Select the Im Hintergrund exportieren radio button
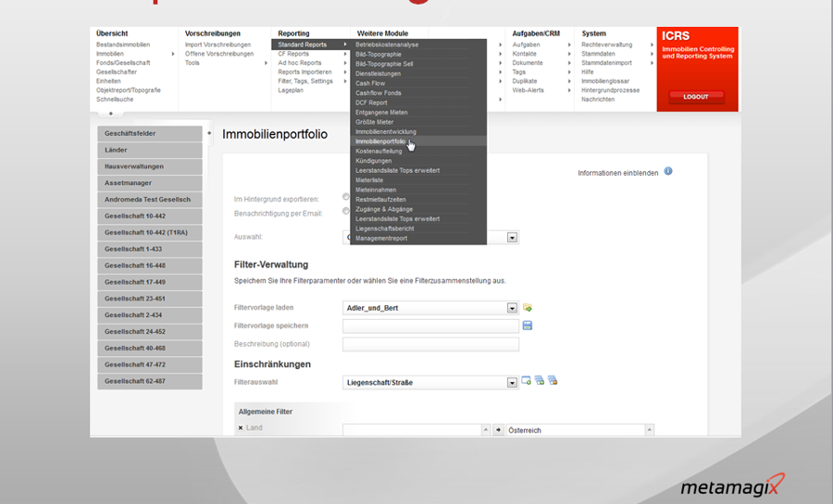 coord(346,197)
